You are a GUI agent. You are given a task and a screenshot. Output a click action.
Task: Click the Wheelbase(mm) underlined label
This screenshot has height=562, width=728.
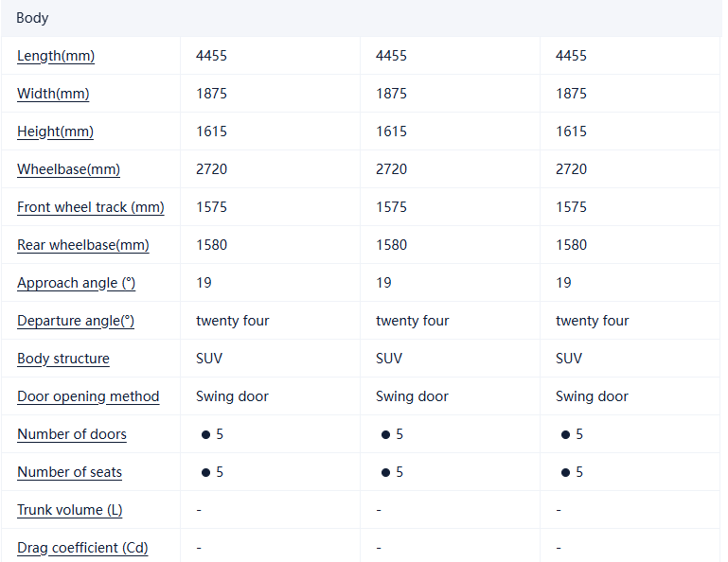(x=68, y=169)
